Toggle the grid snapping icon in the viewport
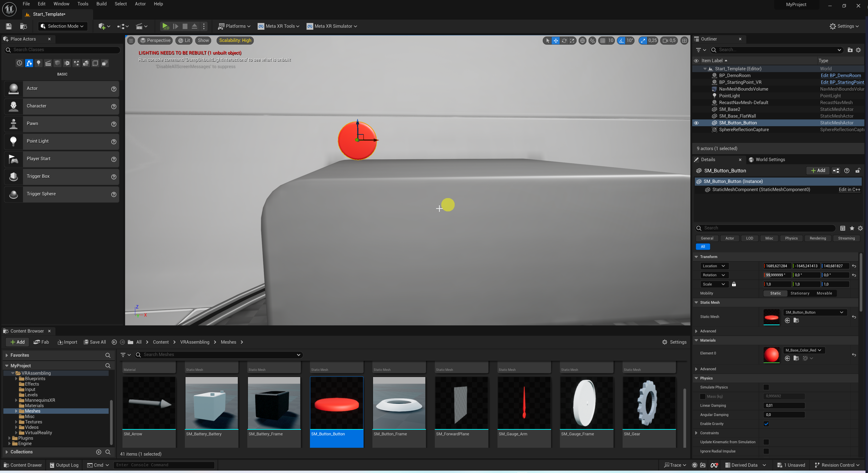Image resolution: width=868 pixels, height=473 pixels. click(x=602, y=40)
